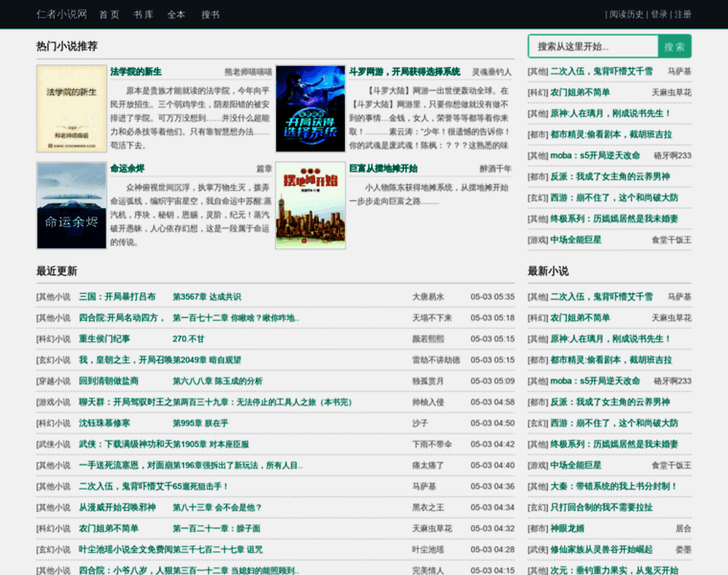The image size is (728, 575).
Task: Open 重生侯门纪事 in recent updates
Action: [104, 339]
